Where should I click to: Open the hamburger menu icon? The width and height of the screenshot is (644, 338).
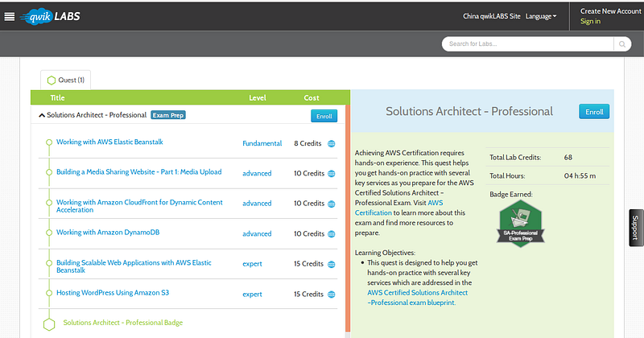click(9, 16)
